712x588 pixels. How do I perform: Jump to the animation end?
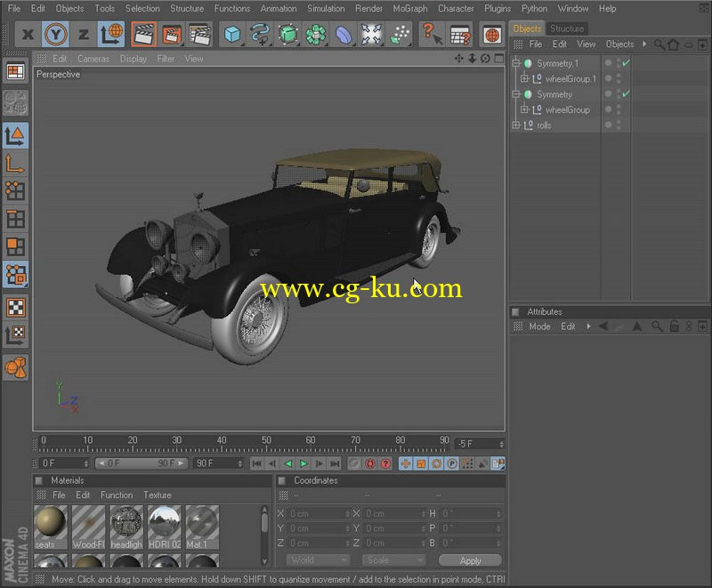(x=336, y=463)
